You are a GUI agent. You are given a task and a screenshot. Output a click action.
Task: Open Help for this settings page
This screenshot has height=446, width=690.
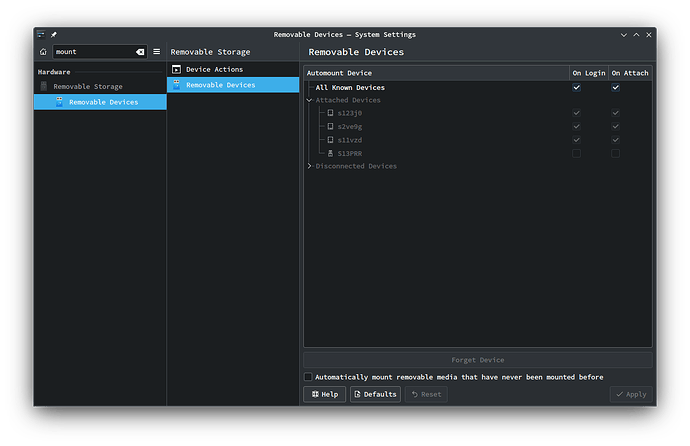tap(324, 394)
